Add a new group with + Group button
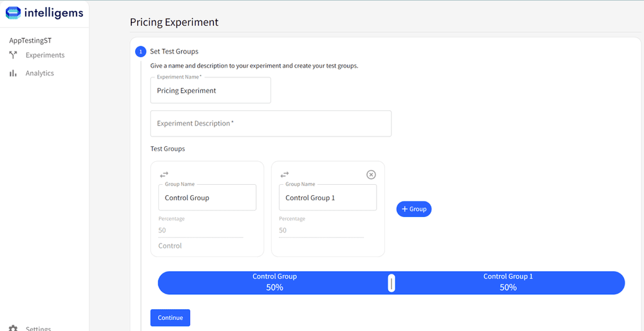The image size is (644, 331). (413, 209)
